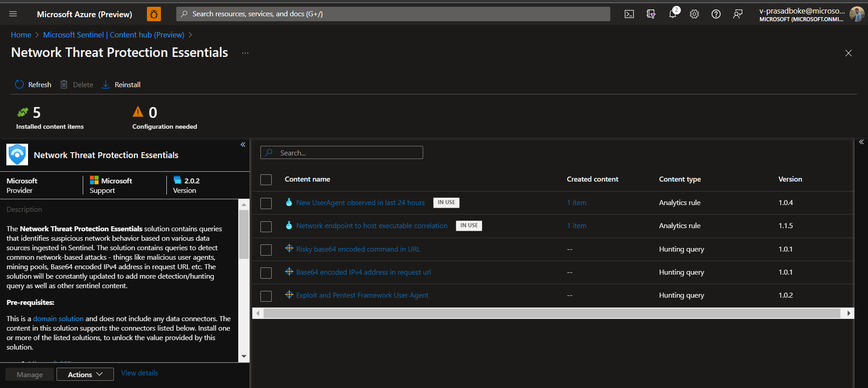The width and height of the screenshot is (868, 388).
Task: Open the ellipsis menu next to page title
Action: click(x=245, y=53)
